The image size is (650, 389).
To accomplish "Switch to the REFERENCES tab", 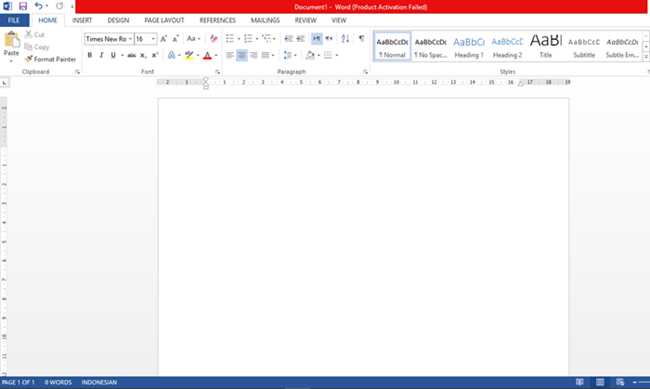I will click(x=218, y=20).
